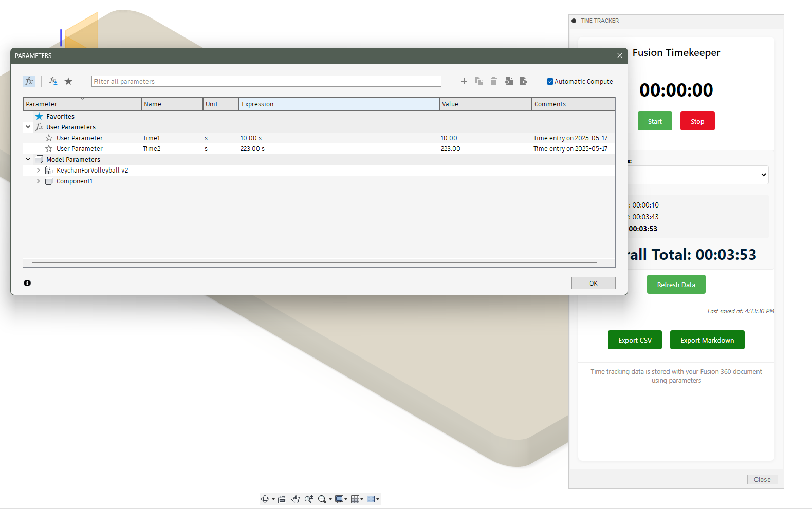The width and height of the screenshot is (812, 509).
Task: Open the Display Settings dropdown arrow
Action: [346, 499]
